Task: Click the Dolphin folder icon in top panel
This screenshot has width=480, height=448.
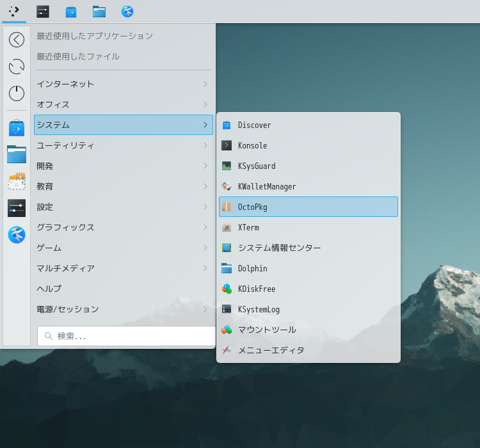Action: [99, 12]
